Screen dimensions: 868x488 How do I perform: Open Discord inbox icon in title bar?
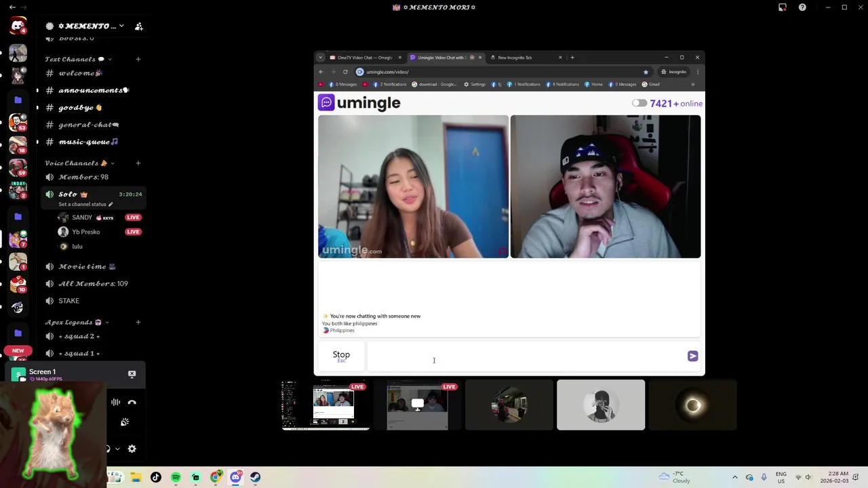[x=782, y=7]
